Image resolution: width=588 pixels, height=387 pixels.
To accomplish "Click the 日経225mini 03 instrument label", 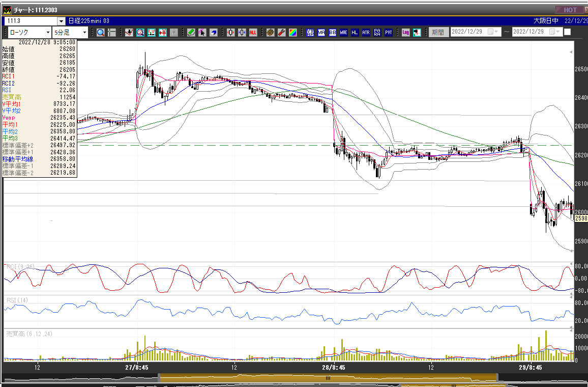I will pos(89,21).
